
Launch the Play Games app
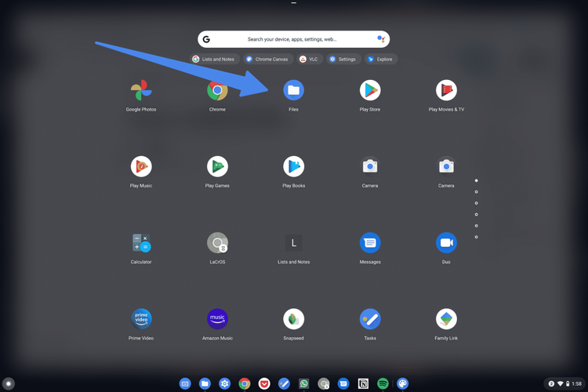(x=217, y=166)
